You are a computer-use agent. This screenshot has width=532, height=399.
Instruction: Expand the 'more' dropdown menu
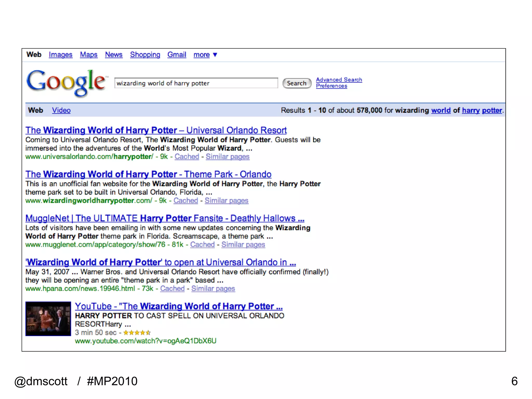pos(205,55)
